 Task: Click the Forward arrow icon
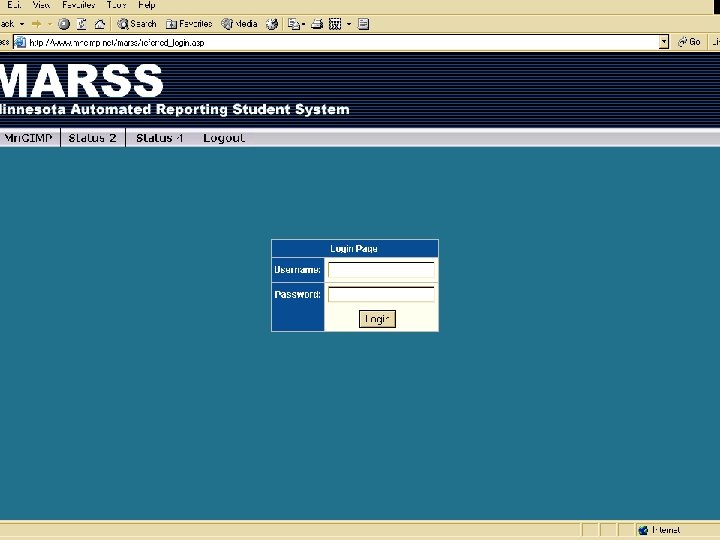[37, 24]
